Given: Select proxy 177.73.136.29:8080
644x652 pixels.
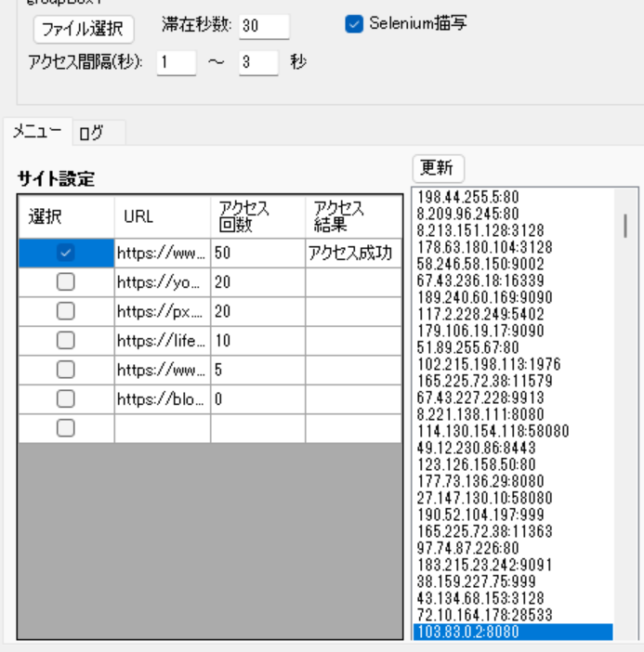Looking at the screenshot, I should 513,481.
